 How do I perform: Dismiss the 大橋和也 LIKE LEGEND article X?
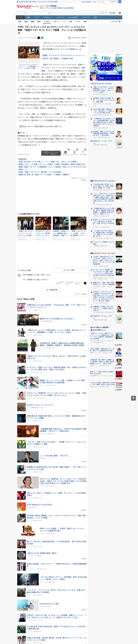pyautogui.click(x=86, y=311)
